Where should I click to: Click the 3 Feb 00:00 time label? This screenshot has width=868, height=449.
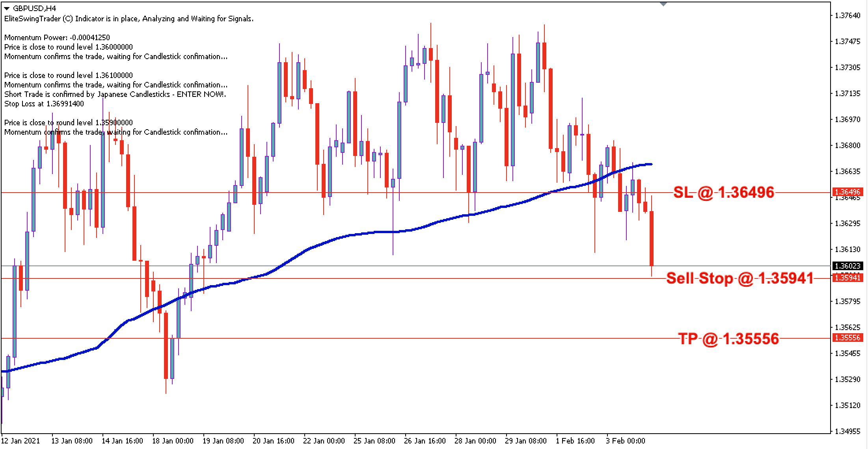pos(626,441)
